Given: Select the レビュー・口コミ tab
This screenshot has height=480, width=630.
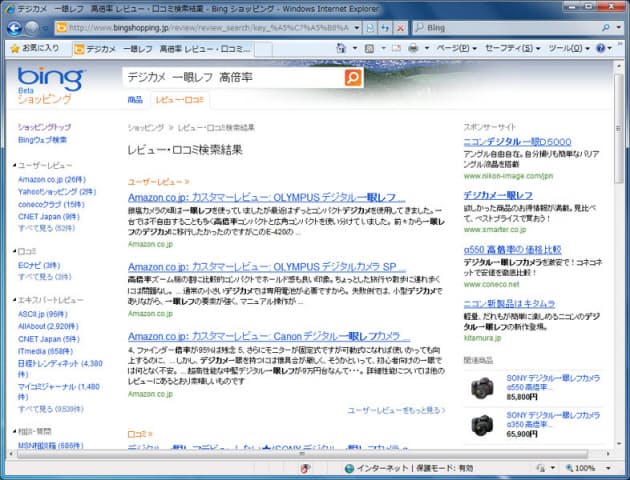Looking at the screenshot, I should 180,100.
